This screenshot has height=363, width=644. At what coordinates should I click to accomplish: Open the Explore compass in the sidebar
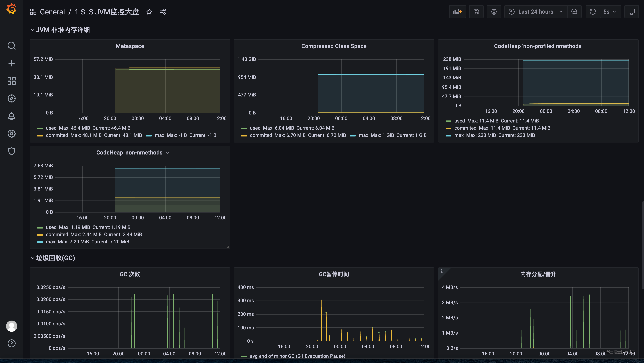click(12, 99)
